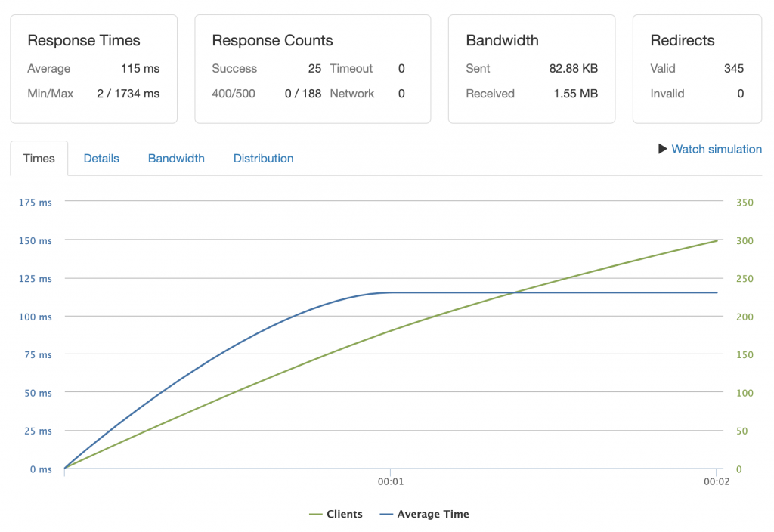Click the 00:02 time axis label
Viewport: 774px width, 532px height.
pyautogui.click(x=717, y=481)
